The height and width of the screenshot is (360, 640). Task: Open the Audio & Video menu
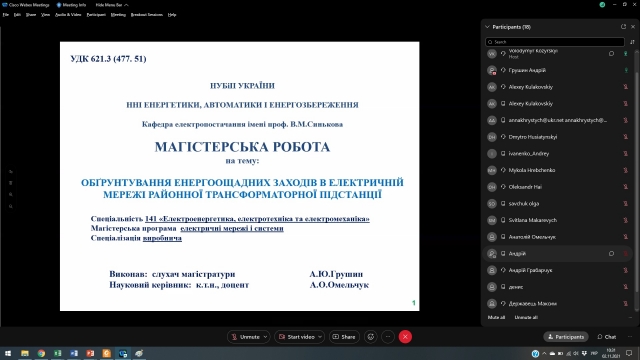point(68,15)
